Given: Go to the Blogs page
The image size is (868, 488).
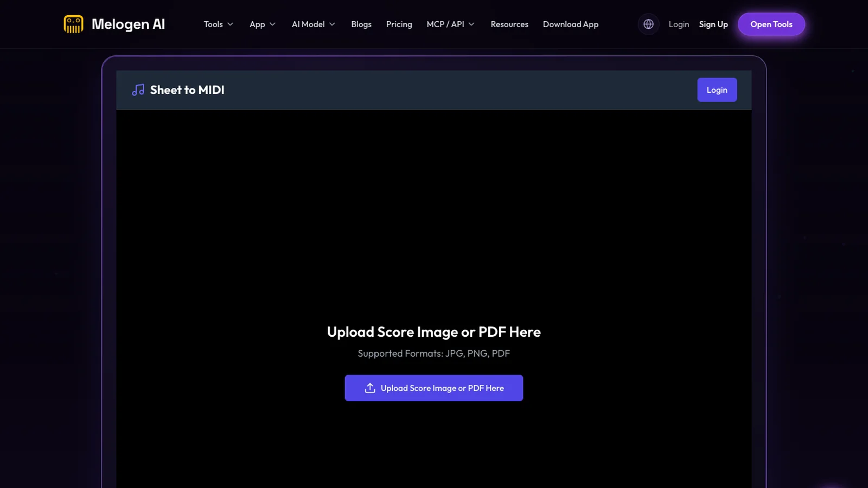Looking at the screenshot, I should click(x=361, y=24).
